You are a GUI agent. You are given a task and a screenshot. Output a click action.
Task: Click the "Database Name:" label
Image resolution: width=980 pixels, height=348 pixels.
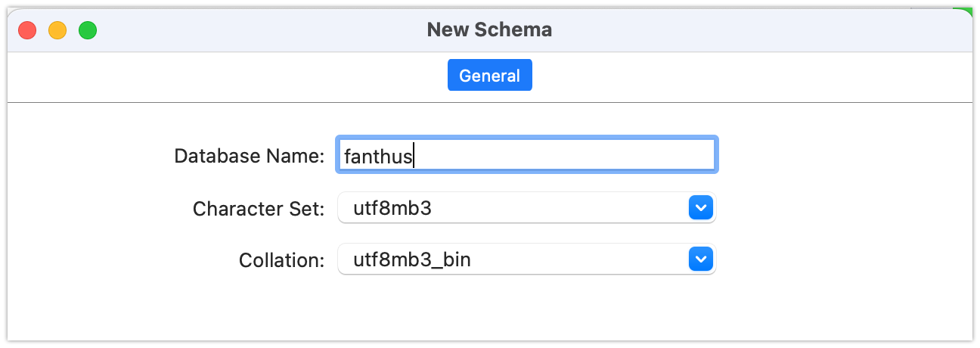point(249,157)
